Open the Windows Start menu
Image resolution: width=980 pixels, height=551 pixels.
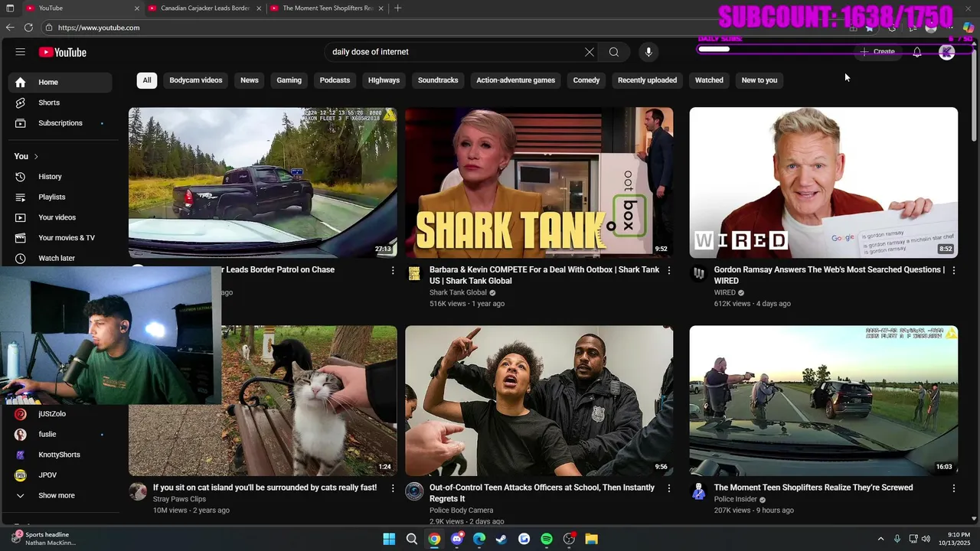(389, 539)
